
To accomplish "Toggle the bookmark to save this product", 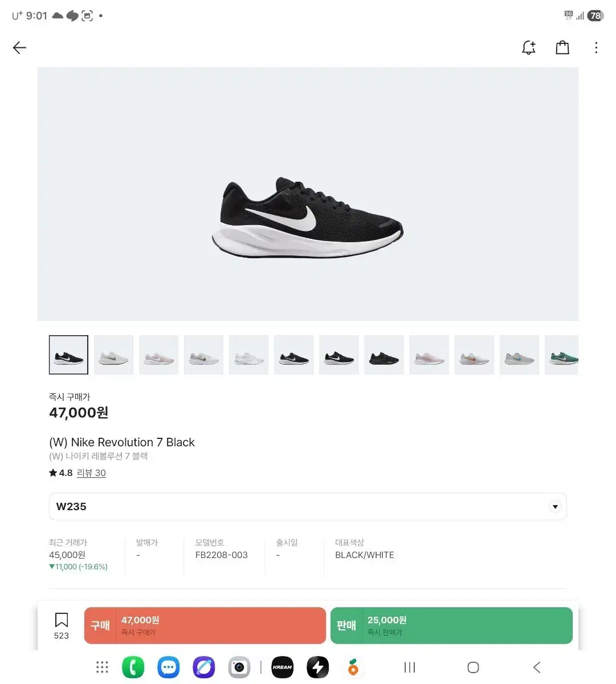I will coord(61,620).
